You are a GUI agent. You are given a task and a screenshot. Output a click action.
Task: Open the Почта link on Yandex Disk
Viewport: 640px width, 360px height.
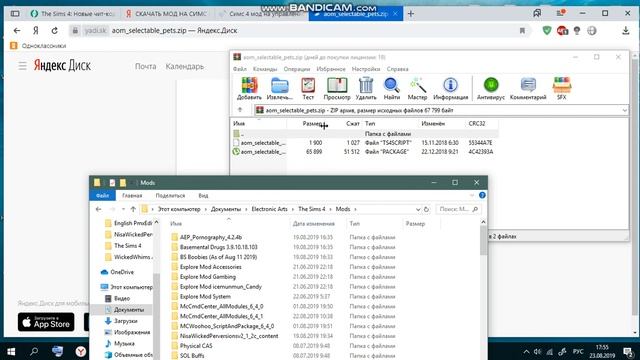(146, 66)
